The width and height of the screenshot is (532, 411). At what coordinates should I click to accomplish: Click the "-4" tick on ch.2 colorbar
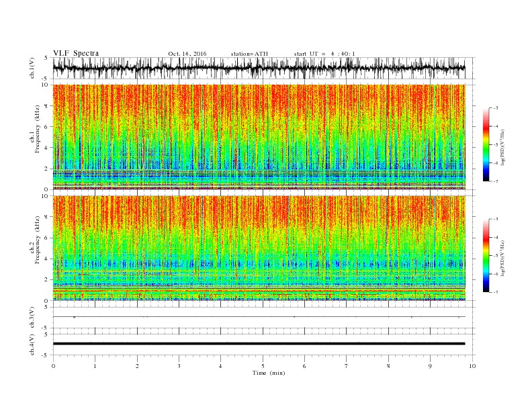point(495,237)
